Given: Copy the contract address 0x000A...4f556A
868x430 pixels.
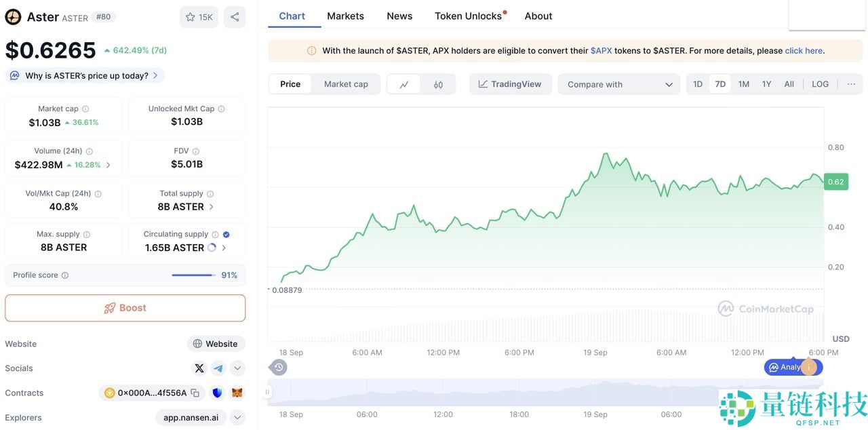Looking at the screenshot, I should pos(195,393).
